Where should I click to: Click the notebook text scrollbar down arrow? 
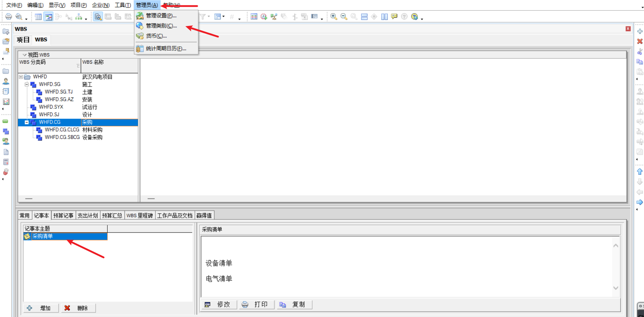click(615, 288)
